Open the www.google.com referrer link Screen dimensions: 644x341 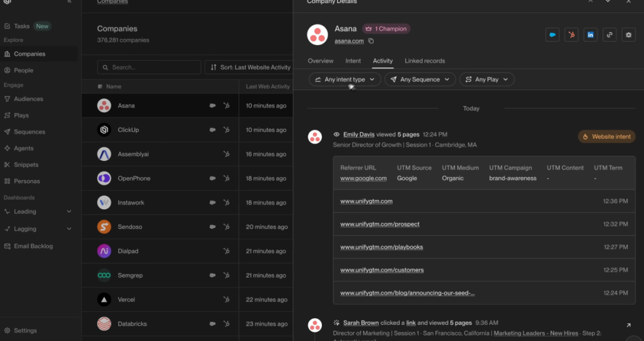[x=364, y=178]
